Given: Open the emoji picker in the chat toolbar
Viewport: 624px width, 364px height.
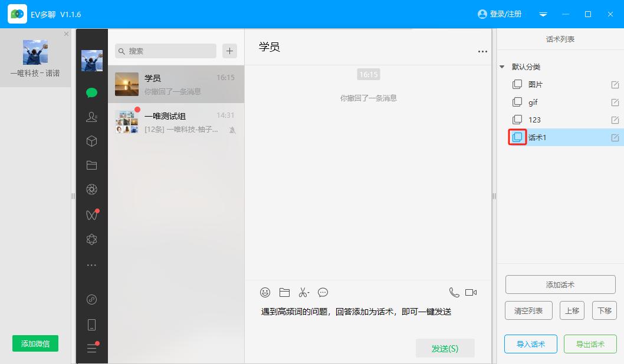Looking at the screenshot, I should point(264,292).
